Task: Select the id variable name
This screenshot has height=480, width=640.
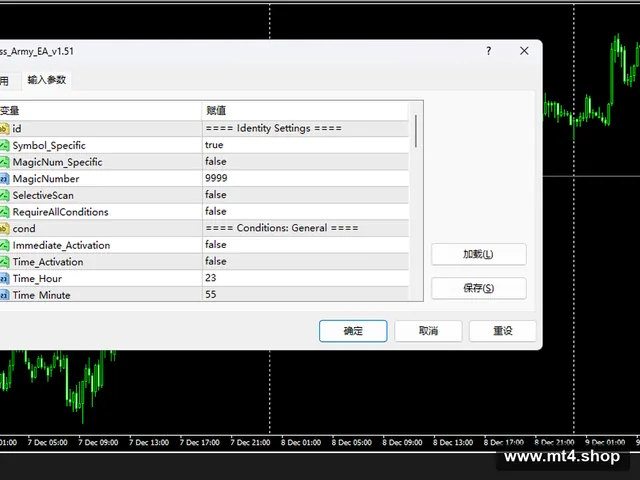Action: (17, 129)
